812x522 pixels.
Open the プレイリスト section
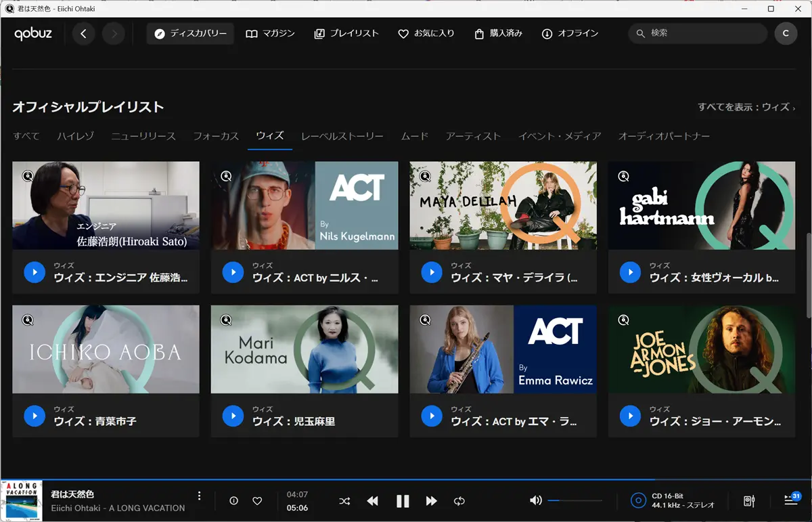346,34
